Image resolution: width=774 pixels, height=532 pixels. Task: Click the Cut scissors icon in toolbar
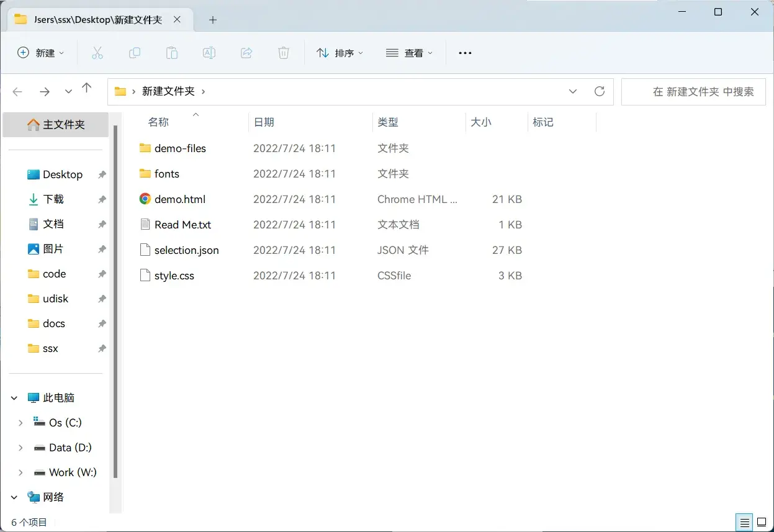[97, 53]
